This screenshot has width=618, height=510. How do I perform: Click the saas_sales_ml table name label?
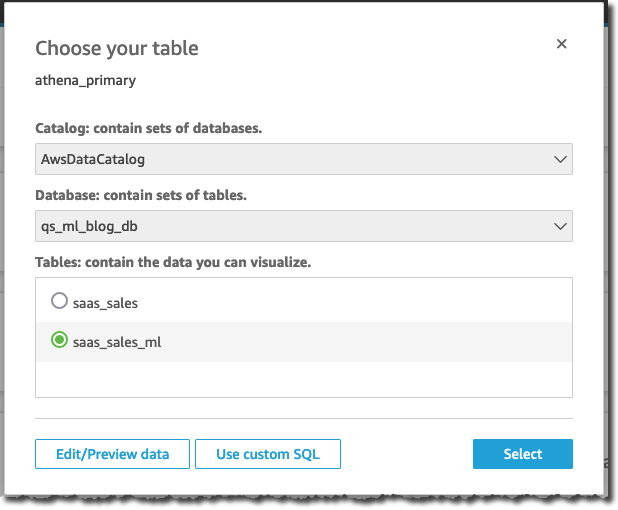[x=117, y=342]
